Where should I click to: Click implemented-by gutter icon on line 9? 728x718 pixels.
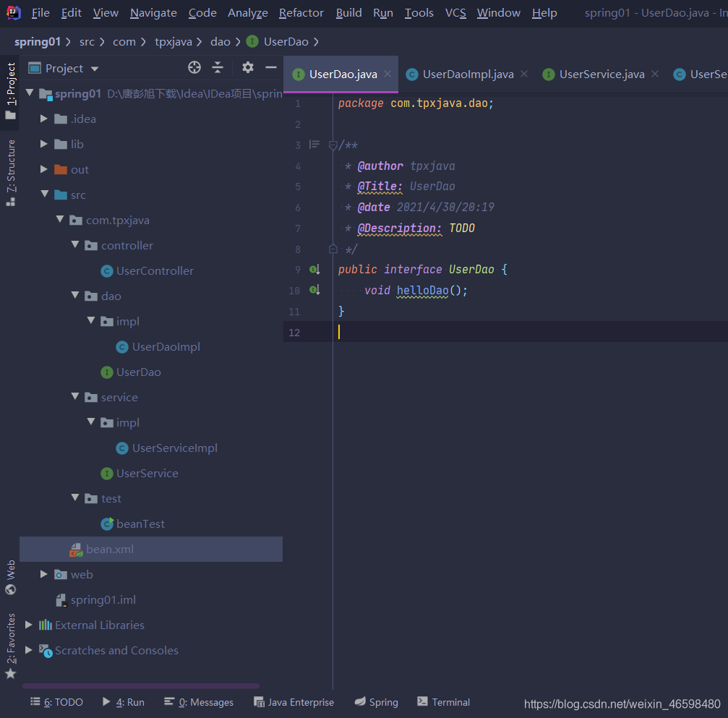(x=314, y=270)
